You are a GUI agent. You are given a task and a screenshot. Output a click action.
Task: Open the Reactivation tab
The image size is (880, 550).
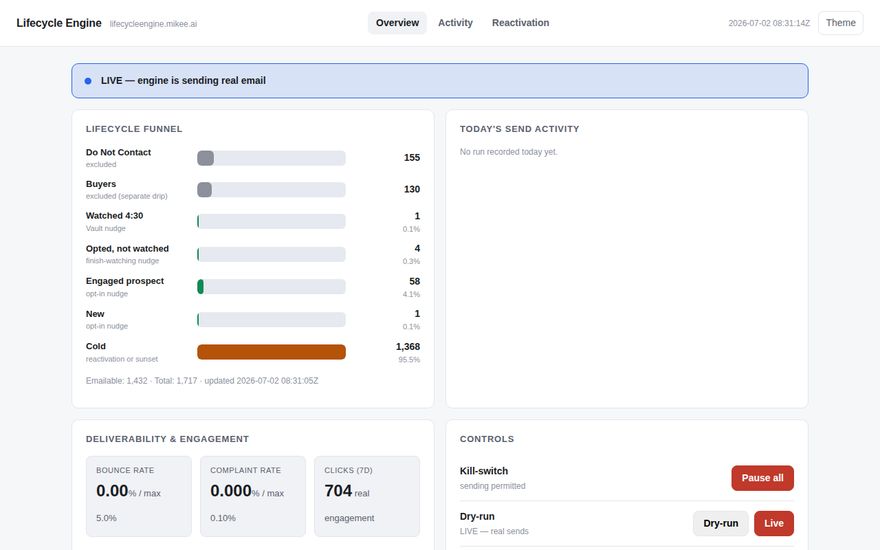click(x=520, y=23)
